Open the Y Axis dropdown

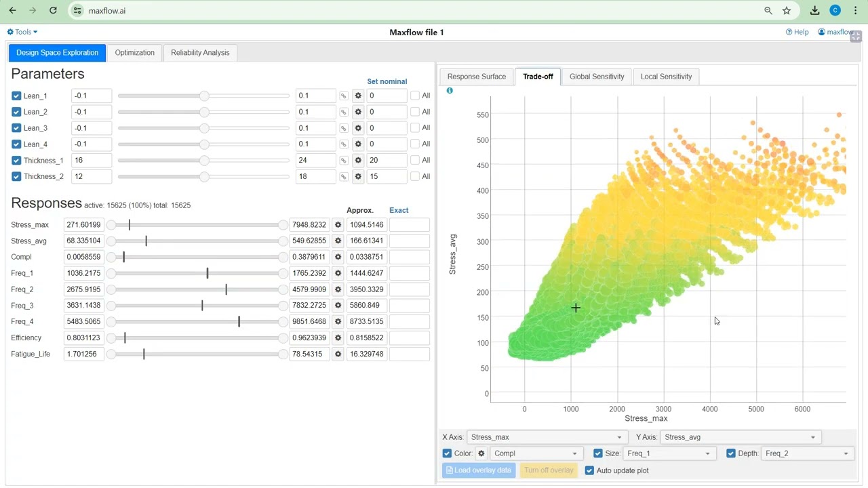pyautogui.click(x=741, y=437)
